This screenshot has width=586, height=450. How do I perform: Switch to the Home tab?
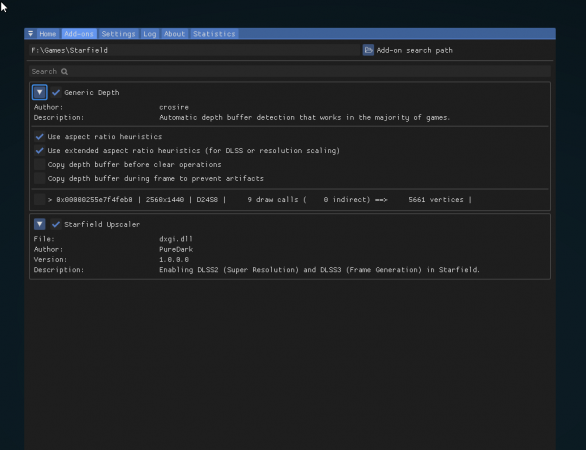pyautogui.click(x=47, y=34)
